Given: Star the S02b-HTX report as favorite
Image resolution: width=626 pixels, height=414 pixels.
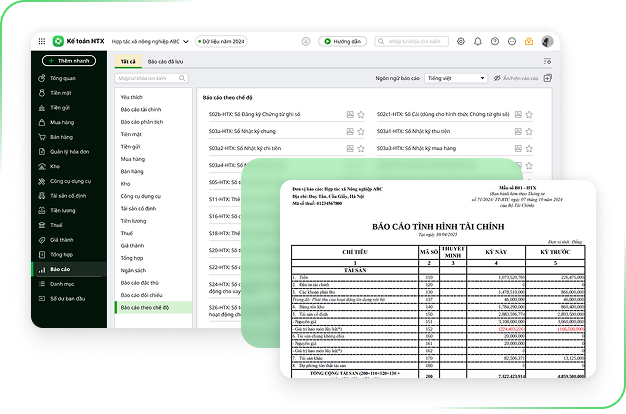Looking at the screenshot, I should point(361,115).
